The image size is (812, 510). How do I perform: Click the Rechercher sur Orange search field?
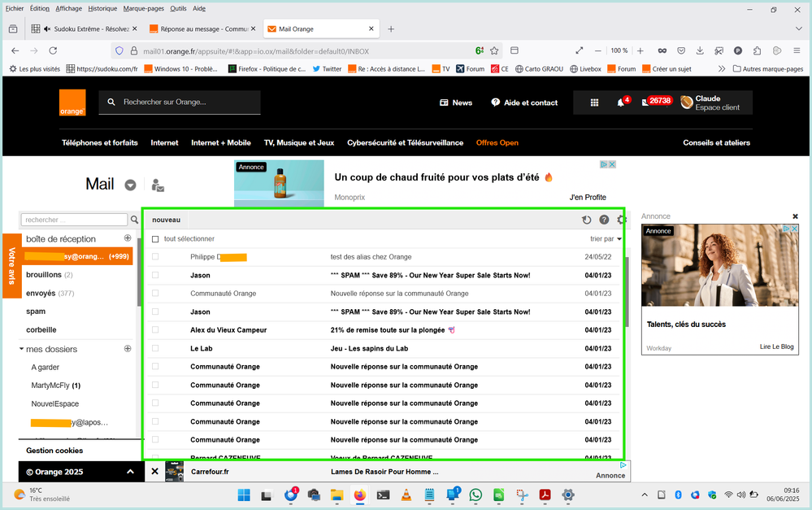189,102
